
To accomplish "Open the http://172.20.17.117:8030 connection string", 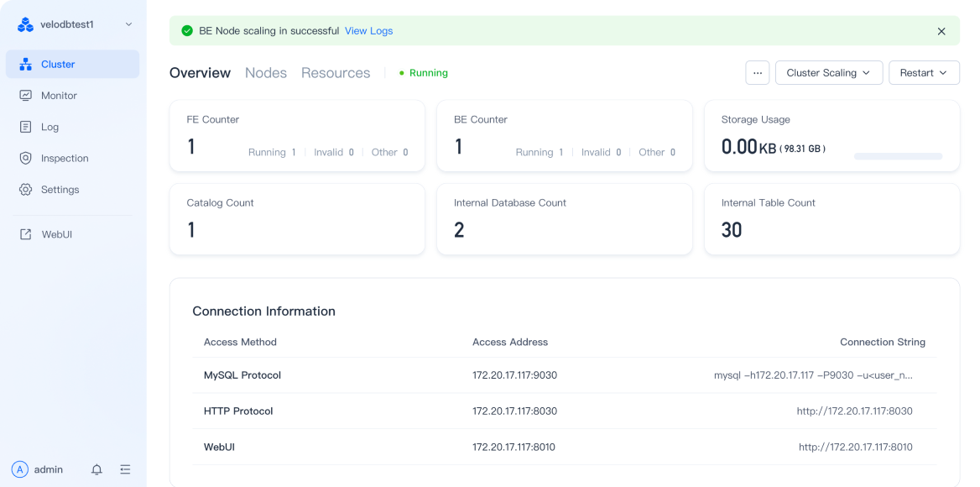I will (x=854, y=411).
